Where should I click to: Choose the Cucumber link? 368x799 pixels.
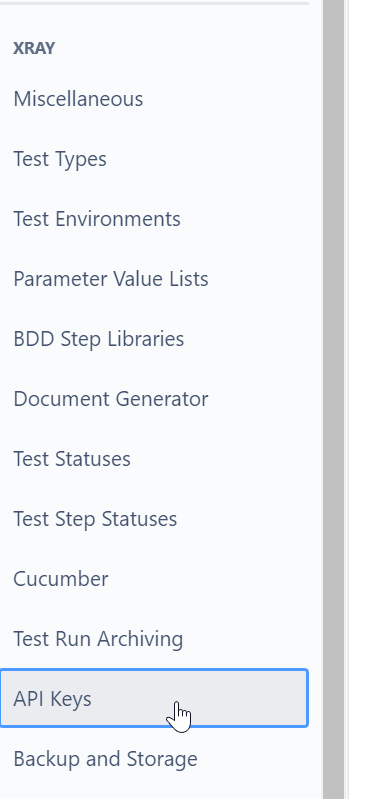pos(154,579)
